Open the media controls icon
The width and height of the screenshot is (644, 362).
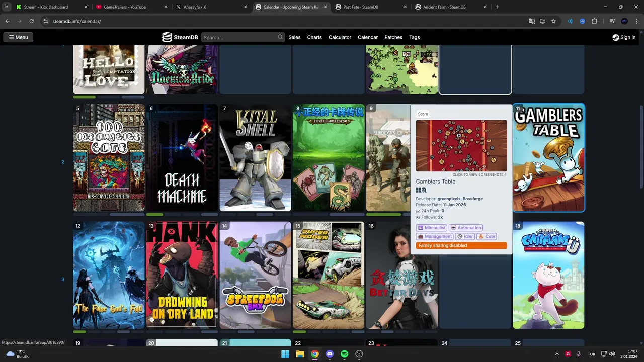point(612,21)
